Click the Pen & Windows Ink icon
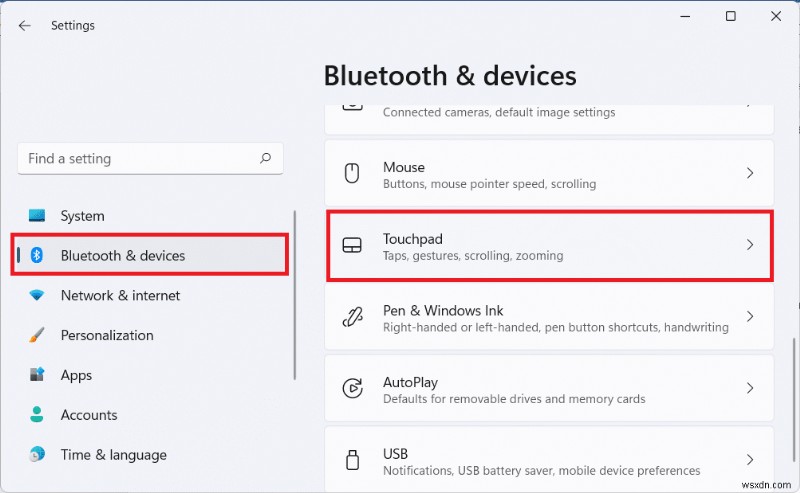800x493 pixels. 352,318
